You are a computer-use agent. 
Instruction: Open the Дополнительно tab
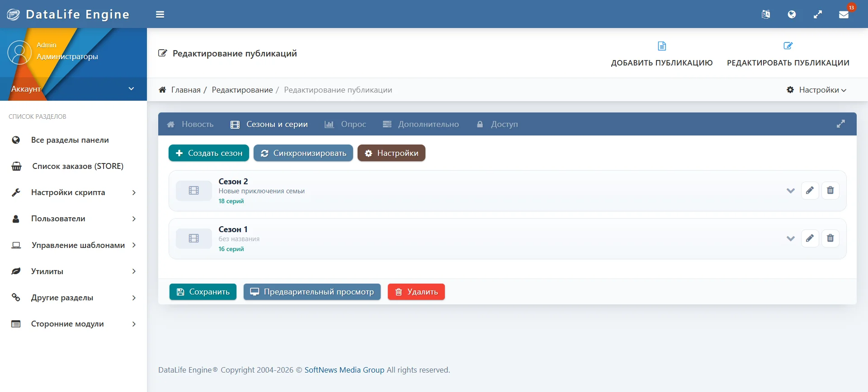click(x=421, y=124)
